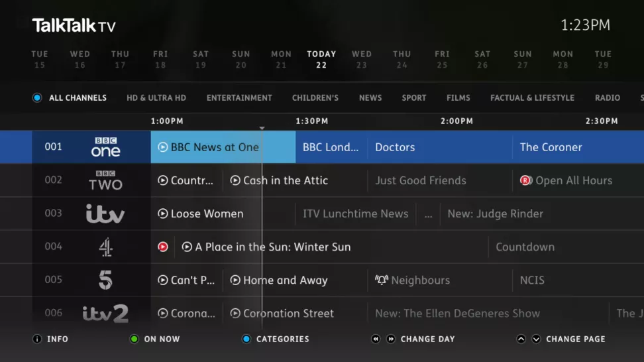Click the red record icon beside Open All Hours
644x362 pixels.
525,180
